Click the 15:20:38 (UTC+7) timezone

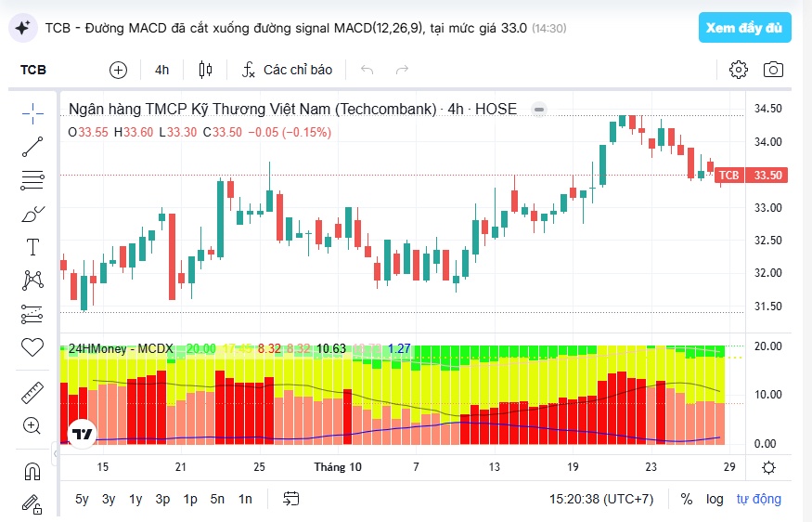click(x=601, y=499)
